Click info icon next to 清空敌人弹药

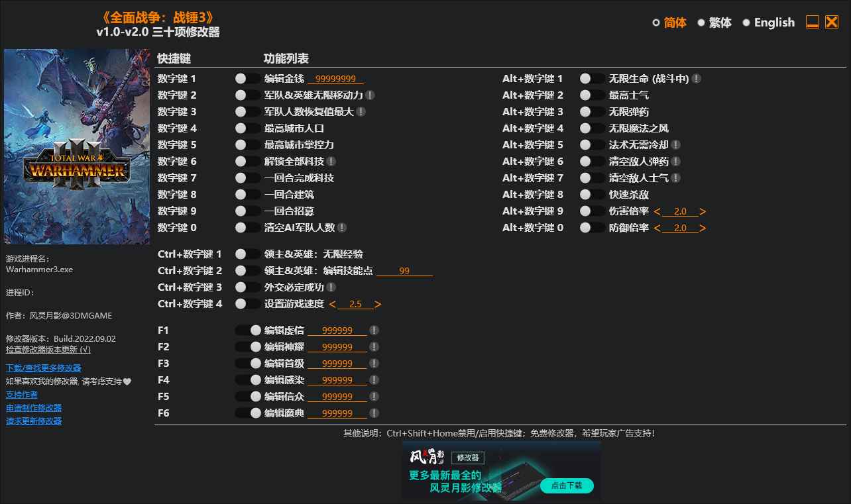click(675, 162)
